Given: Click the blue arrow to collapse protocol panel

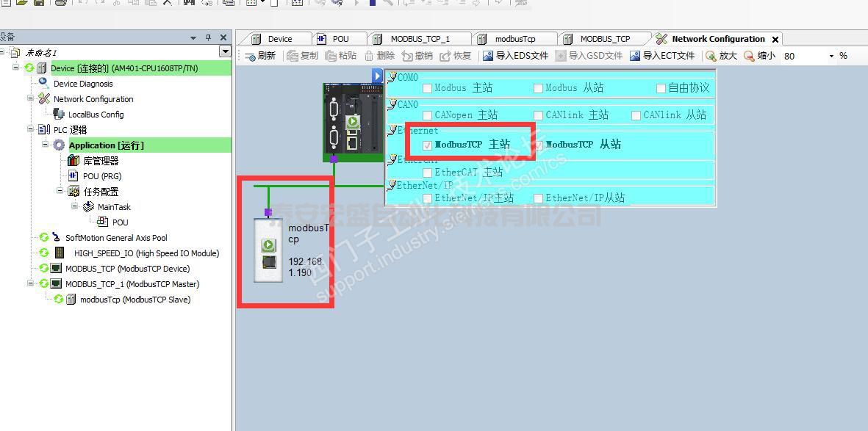Looking at the screenshot, I should click(378, 76).
